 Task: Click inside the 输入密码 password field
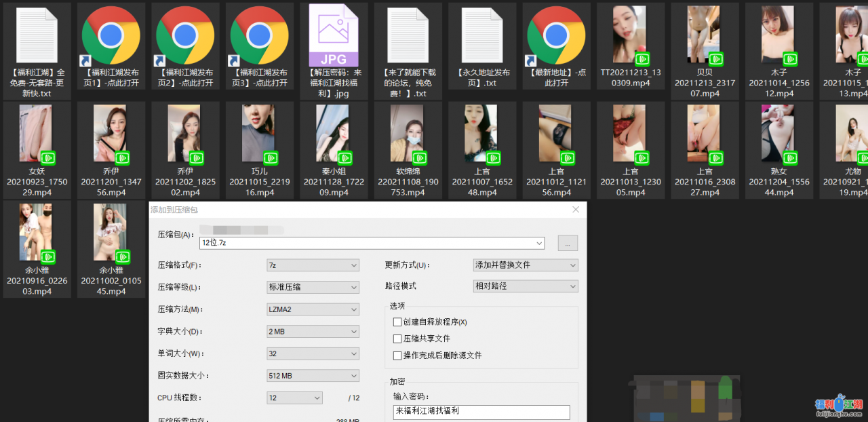point(481,412)
